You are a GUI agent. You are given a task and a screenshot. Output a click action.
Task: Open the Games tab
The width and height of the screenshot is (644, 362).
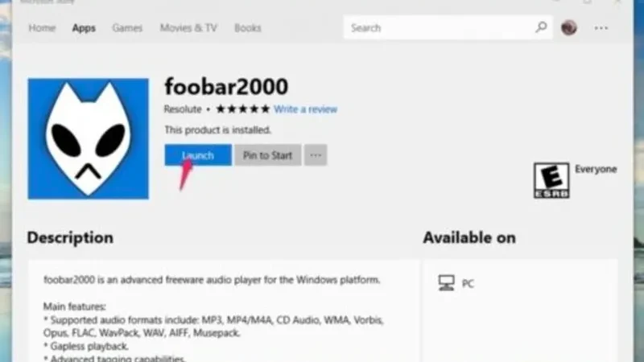[x=127, y=28]
